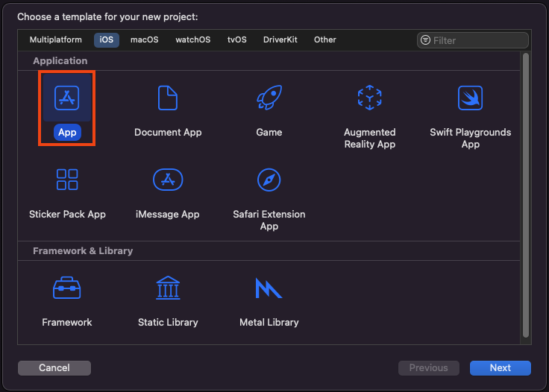Screen dimensions: 549x392
Task: Click the "Sticker Pack App" label
Action: coord(67,215)
